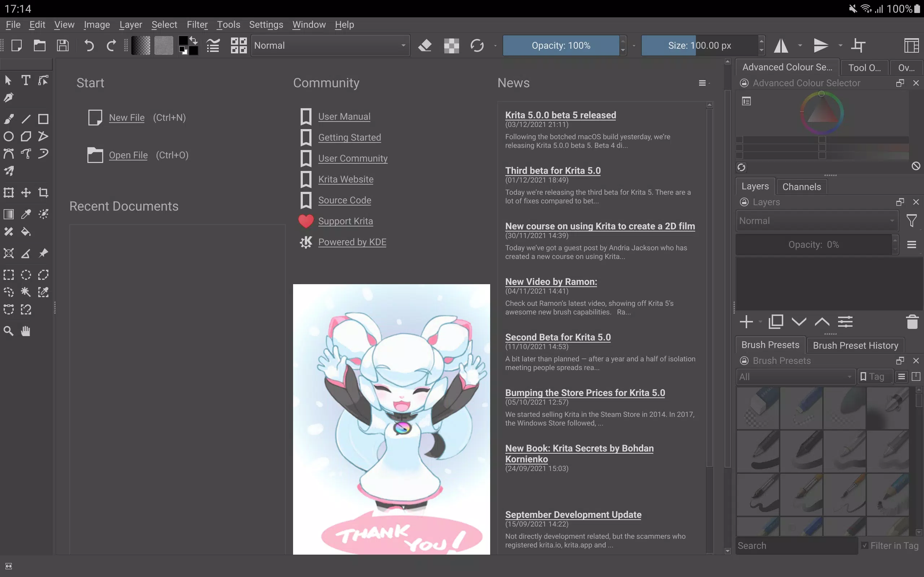Switch to the Channels tab
The width and height of the screenshot is (924, 577).
802,186
